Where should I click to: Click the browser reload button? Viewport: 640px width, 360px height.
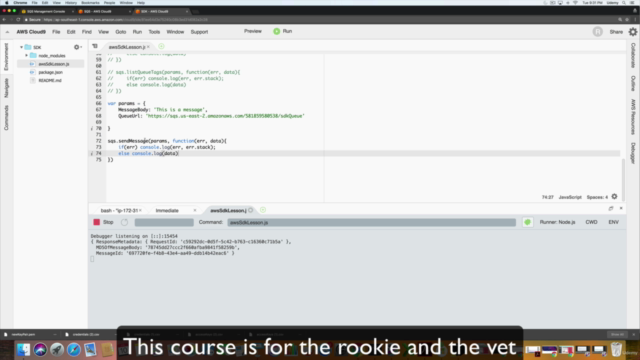point(18,20)
